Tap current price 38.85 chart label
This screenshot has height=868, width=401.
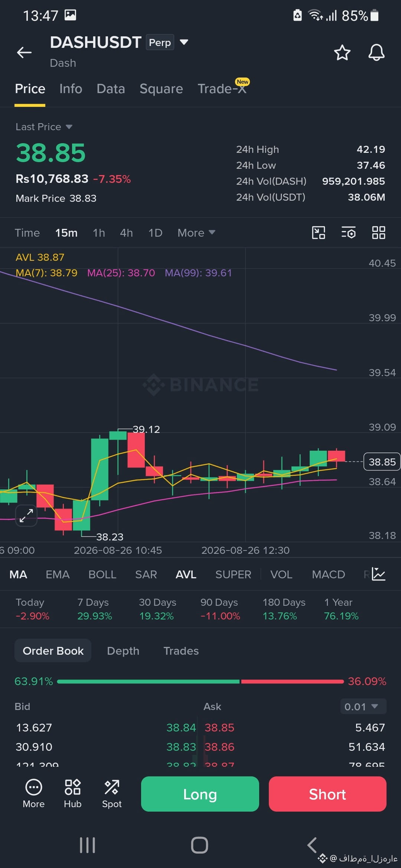382,462
